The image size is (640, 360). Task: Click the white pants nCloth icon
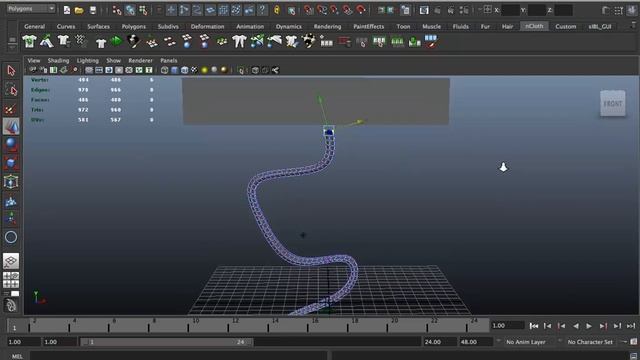pos(239,41)
